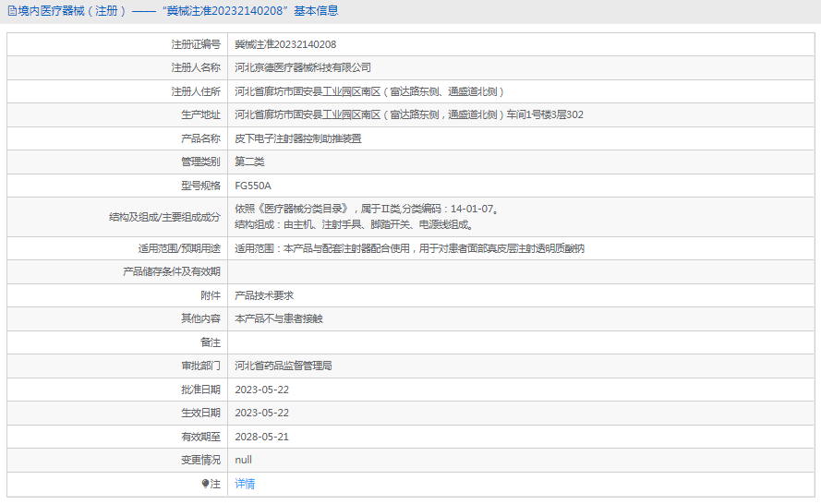The height and width of the screenshot is (504, 821).
Task: Click the text 本产品不与患者接触
Action: click(x=279, y=318)
